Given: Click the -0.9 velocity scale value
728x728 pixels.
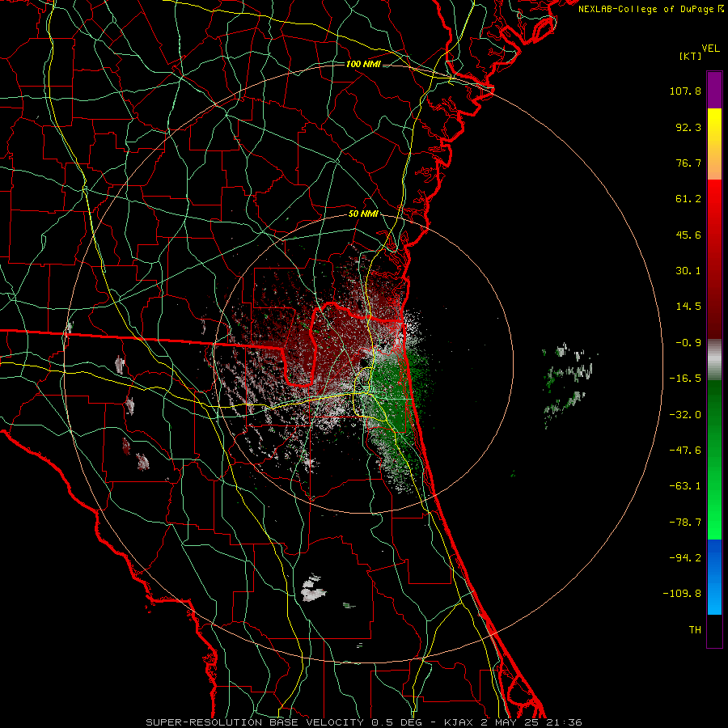Looking at the screenshot, I should click(688, 343).
